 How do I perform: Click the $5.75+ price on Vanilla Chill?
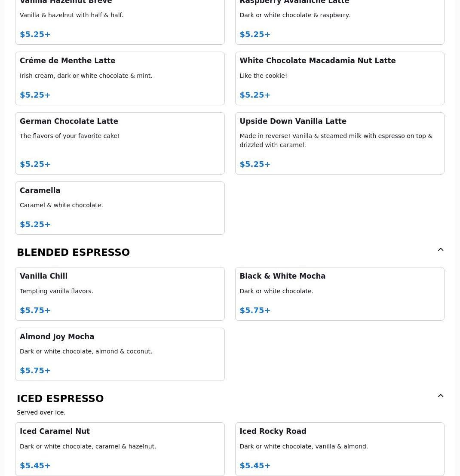click(35, 310)
